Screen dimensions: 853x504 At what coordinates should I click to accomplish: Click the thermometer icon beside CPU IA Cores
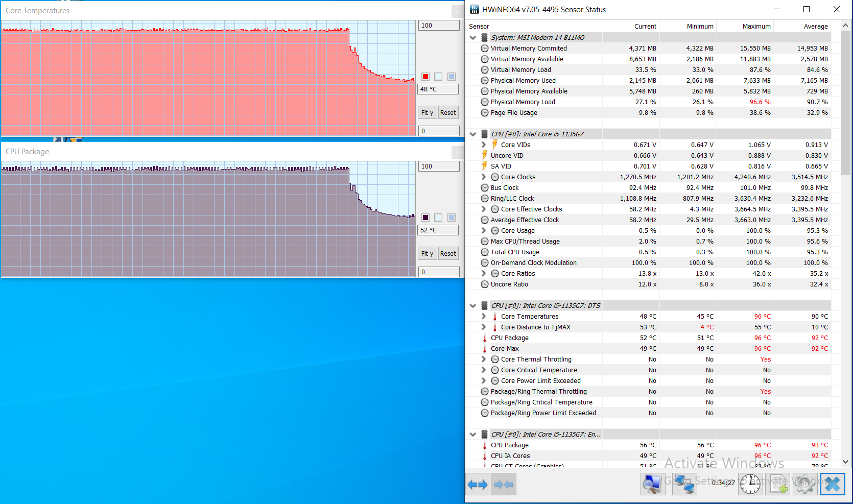(485, 456)
